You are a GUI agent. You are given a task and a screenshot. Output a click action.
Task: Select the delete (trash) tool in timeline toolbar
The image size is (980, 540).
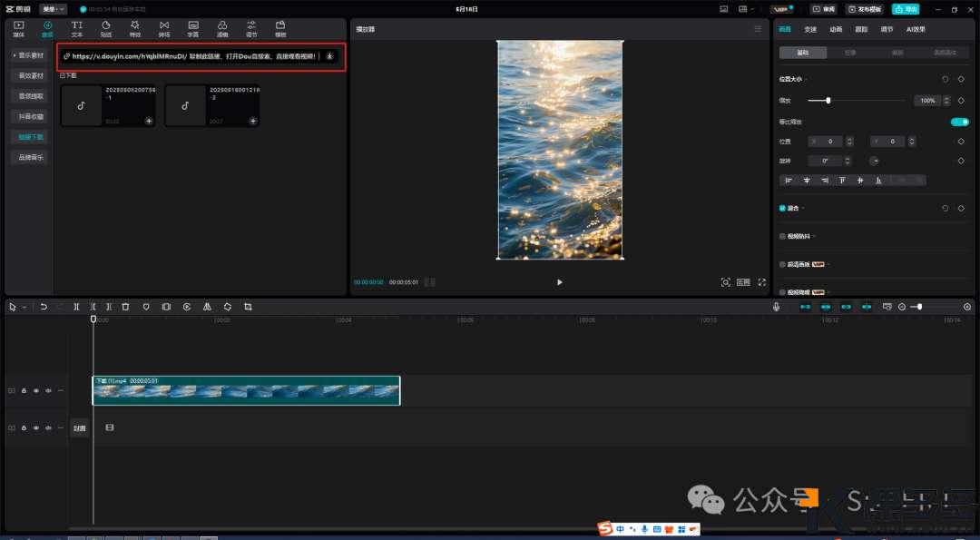pos(126,307)
